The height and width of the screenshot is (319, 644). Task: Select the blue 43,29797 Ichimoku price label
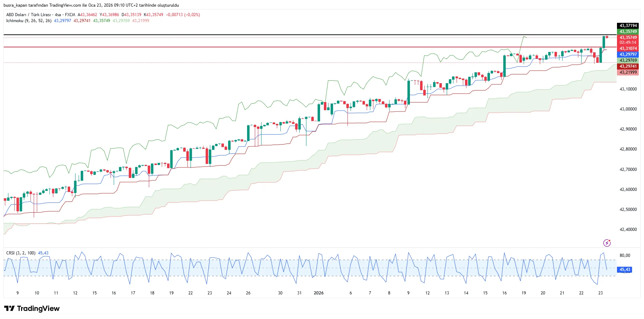click(628, 54)
